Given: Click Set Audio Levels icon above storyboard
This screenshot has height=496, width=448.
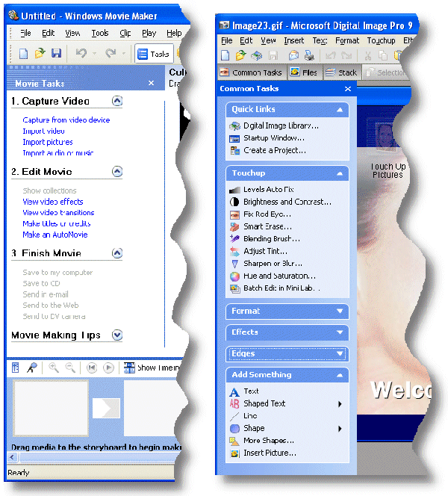Looking at the screenshot, I should pos(15,368).
